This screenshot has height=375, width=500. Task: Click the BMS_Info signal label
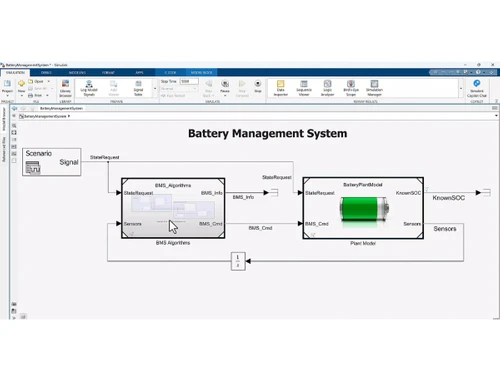pyautogui.click(x=243, y=197)
